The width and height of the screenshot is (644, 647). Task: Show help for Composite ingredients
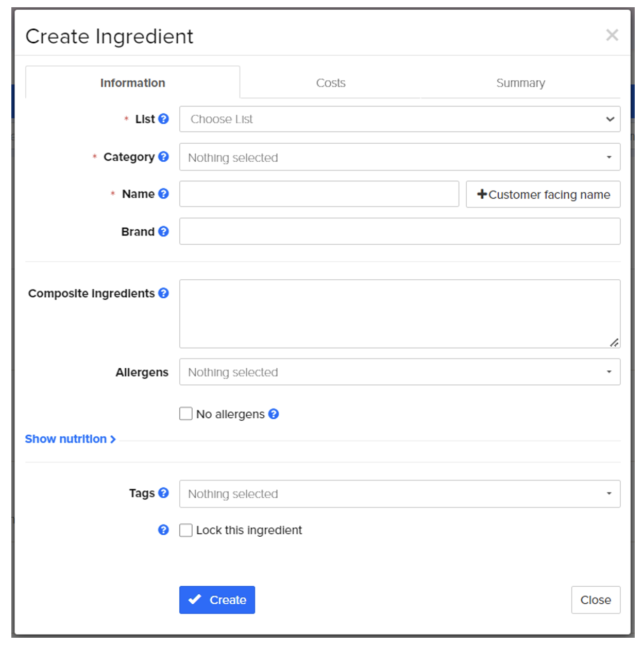coord(163,293)
